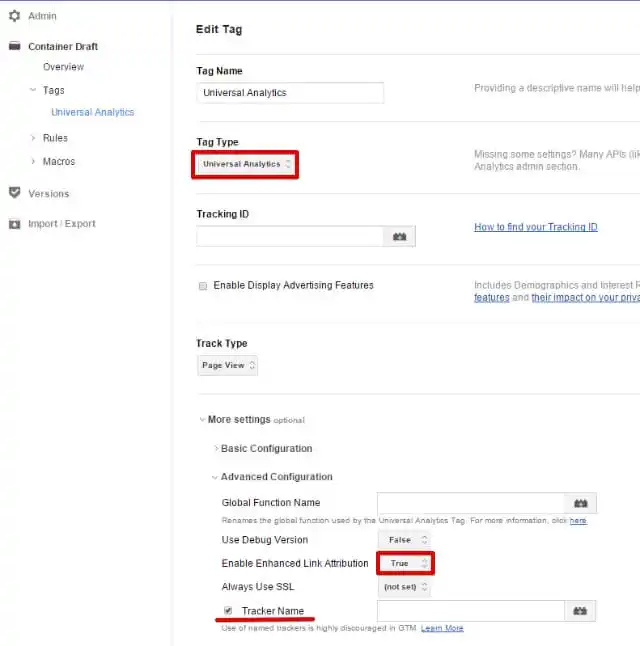Click the Tag Name input field
The width and height of the screenshot is (640, 646).
[290, 93]
